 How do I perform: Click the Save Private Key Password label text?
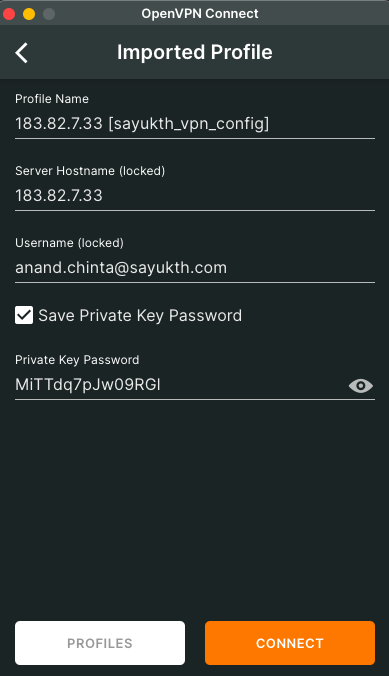pos(140,316)
